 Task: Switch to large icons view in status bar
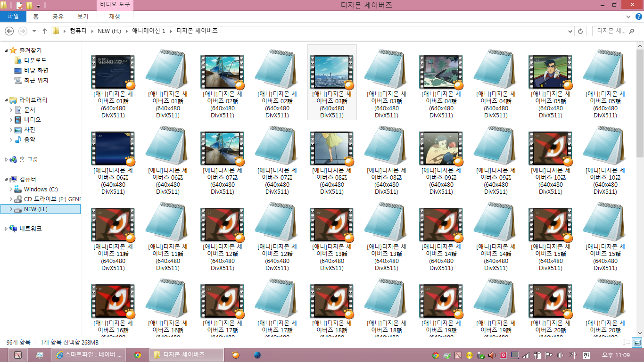click(x=637, y=342)
